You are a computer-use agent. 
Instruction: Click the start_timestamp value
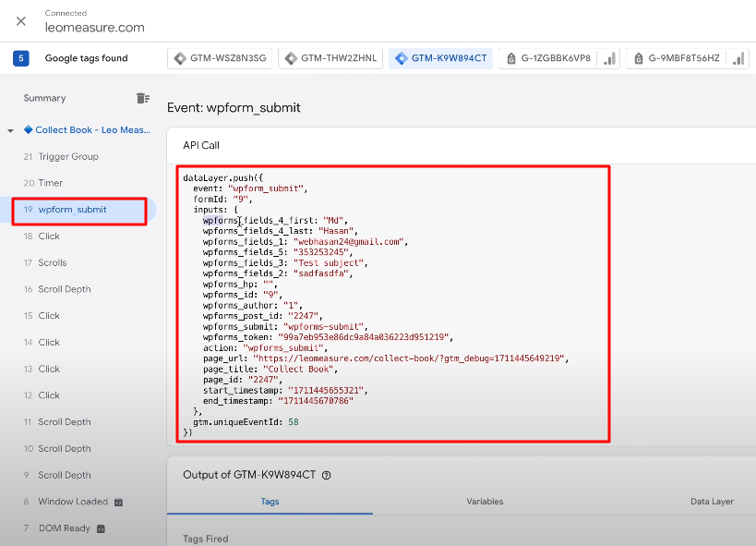click(x=326, y=391)
